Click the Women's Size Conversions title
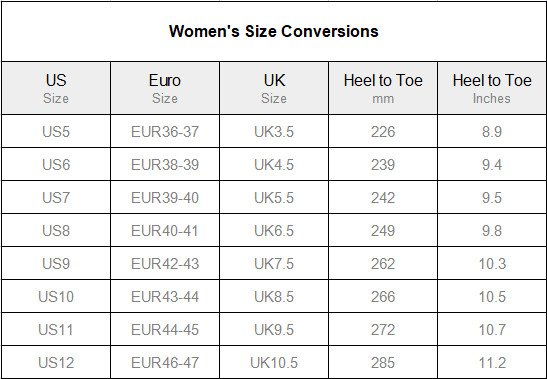 click(x=274, y=31)
